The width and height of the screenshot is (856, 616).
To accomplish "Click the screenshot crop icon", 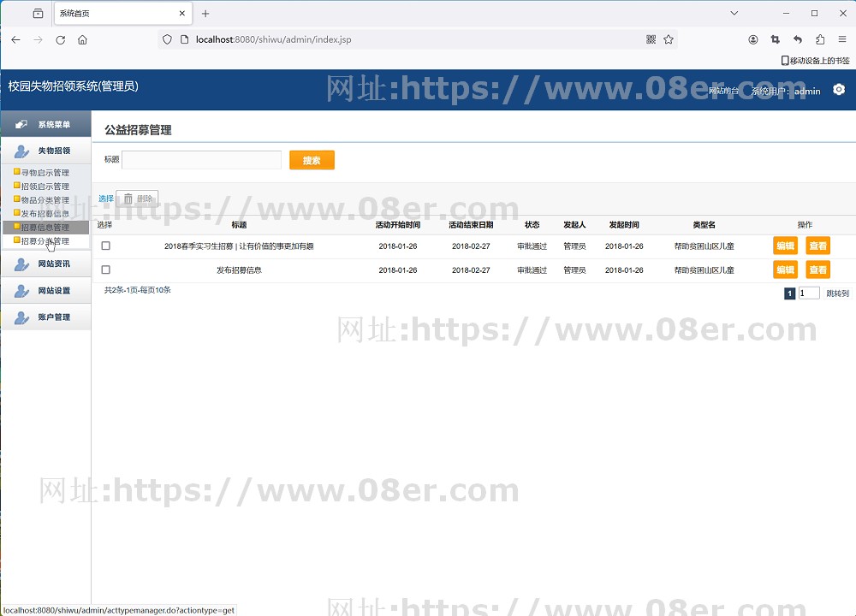I will [x=776, y=39].
